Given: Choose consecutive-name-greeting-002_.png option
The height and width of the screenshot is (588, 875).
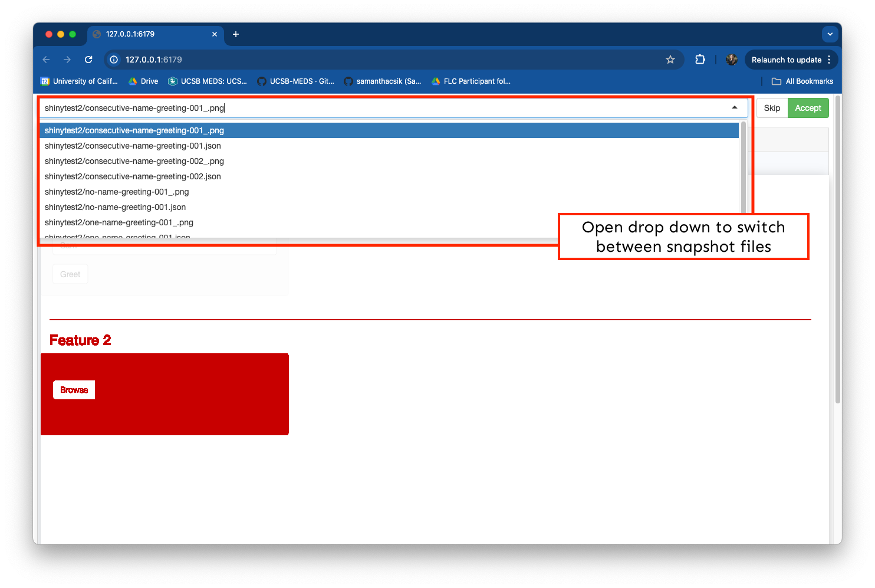Looking at the screenshot, I should [x=134, y=161].
